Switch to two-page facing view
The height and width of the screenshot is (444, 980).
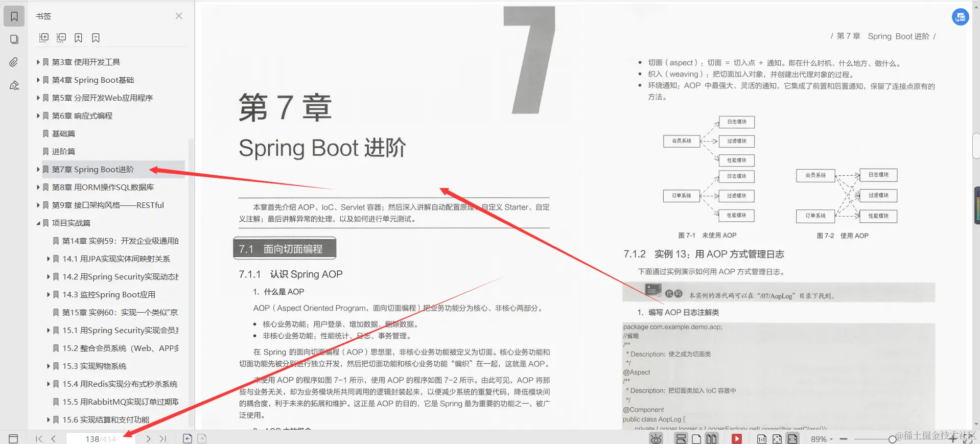pyautogui.click(x=711, y=439)
